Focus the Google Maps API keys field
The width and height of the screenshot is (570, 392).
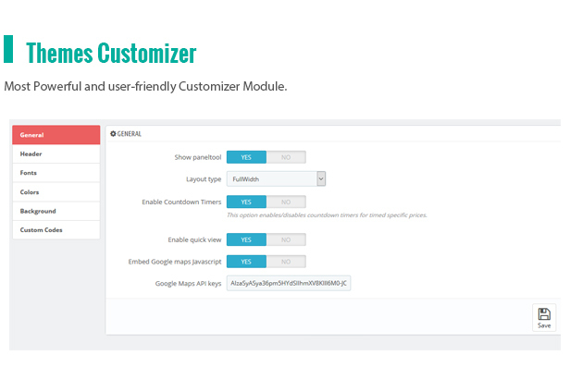click(289, 284)
